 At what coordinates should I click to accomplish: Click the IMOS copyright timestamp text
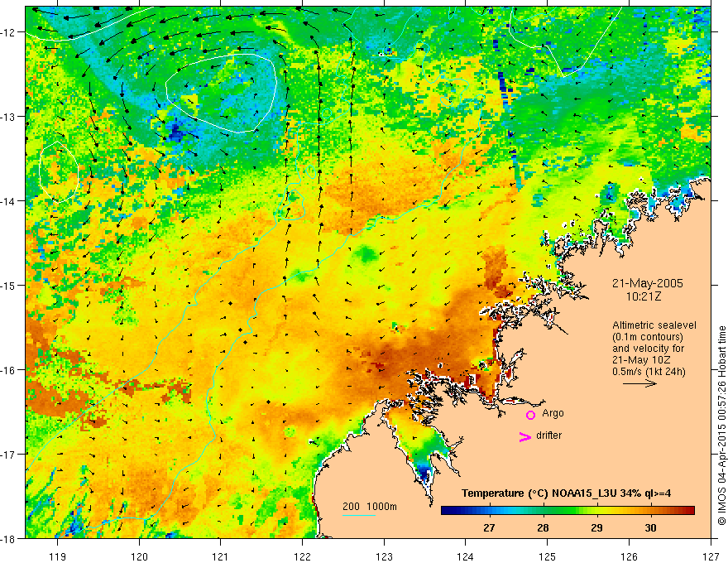(721, 426)
